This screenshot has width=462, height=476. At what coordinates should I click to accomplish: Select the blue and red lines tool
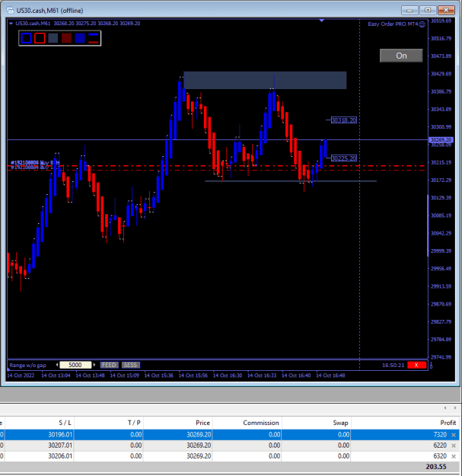click(94, 38)
